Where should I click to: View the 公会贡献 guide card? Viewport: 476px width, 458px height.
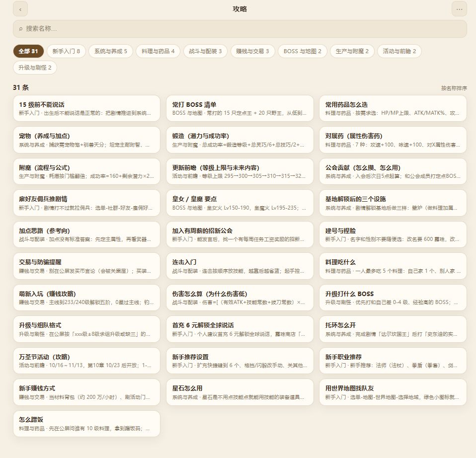click(x=393, y=171)
